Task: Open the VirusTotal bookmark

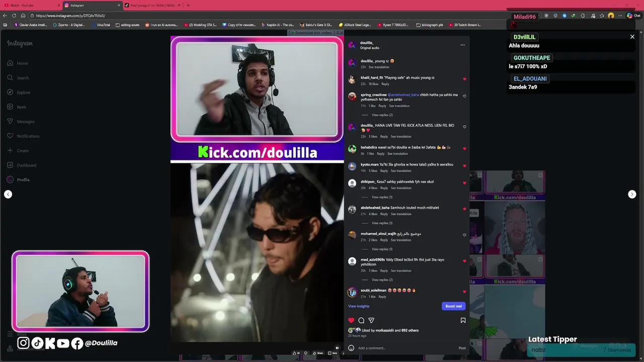Action: point(101,25)
